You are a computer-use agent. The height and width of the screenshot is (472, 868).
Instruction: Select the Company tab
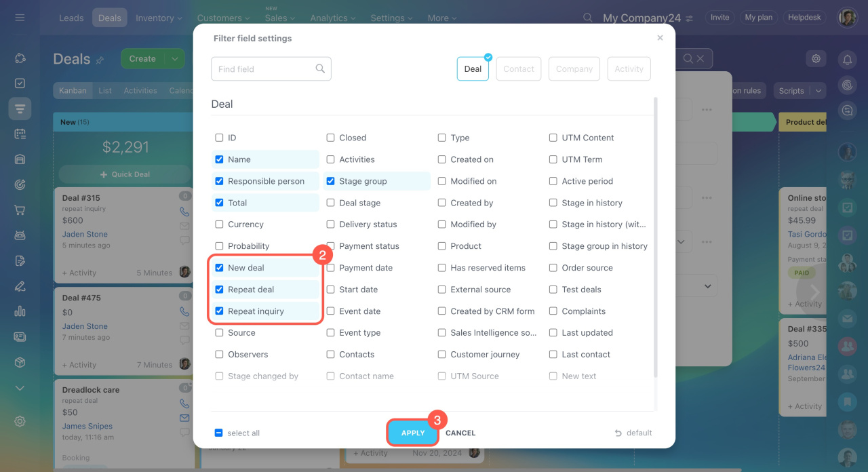(x=574, y=68)
